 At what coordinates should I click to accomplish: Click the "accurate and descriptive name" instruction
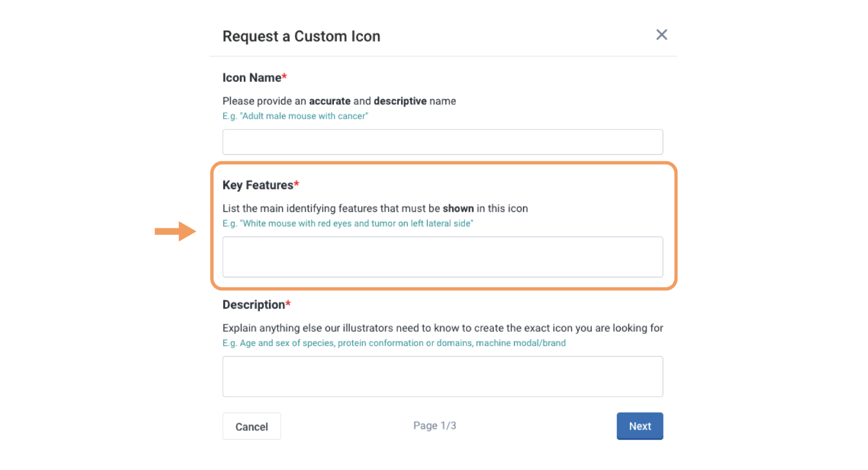339,101
